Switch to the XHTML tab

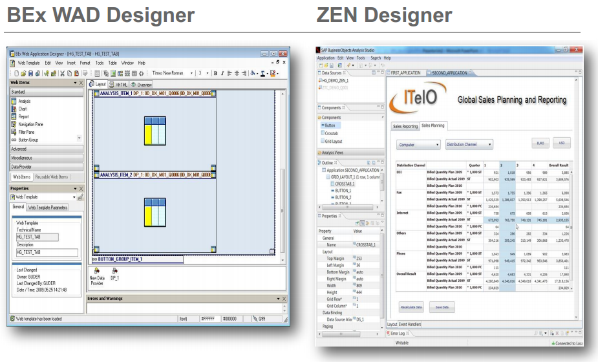click(x=118, y=84)
